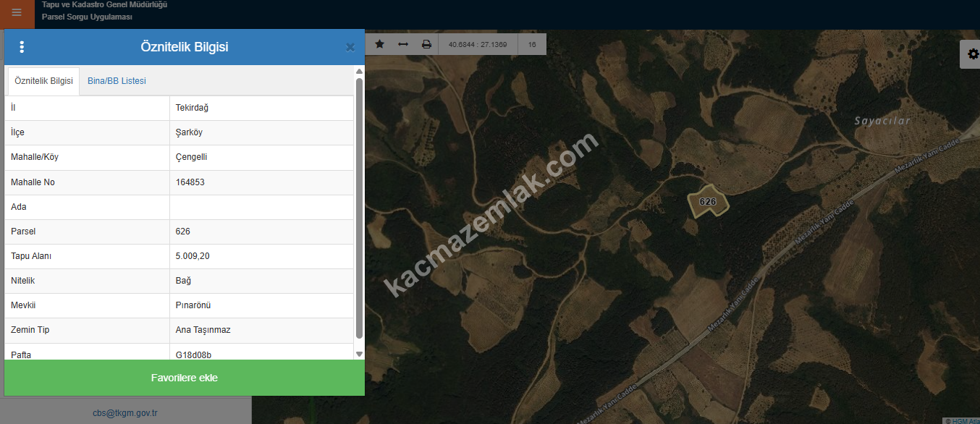This screenshot has width=980, height=424.
Task: Click the HGM Atlas attribution link
Action: point(963,420)
